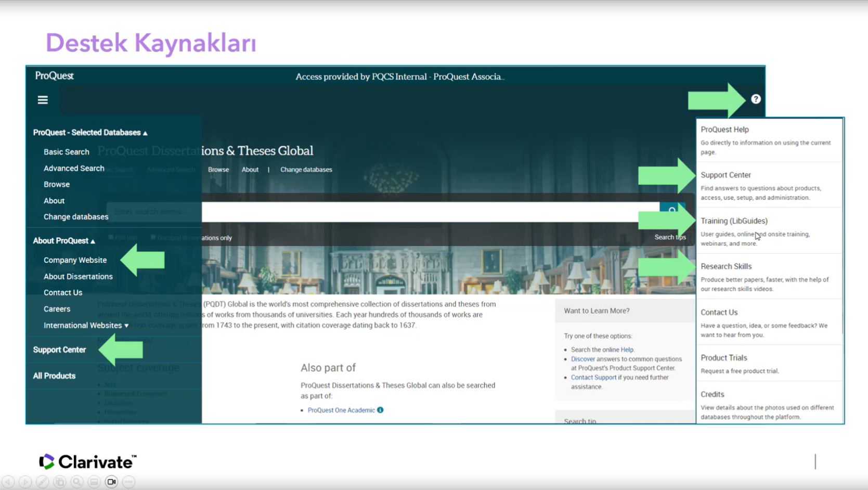Check the Full text checkbox
Image resolution: width=868 pixels, height=490 pixels.
pos(111,237)
